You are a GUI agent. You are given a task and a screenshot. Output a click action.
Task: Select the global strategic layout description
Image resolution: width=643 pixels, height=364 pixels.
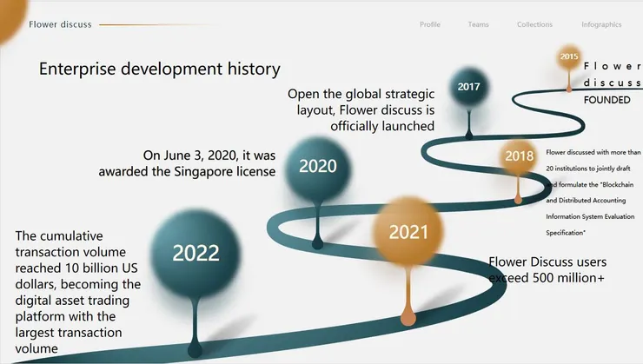tap(361, 109)
